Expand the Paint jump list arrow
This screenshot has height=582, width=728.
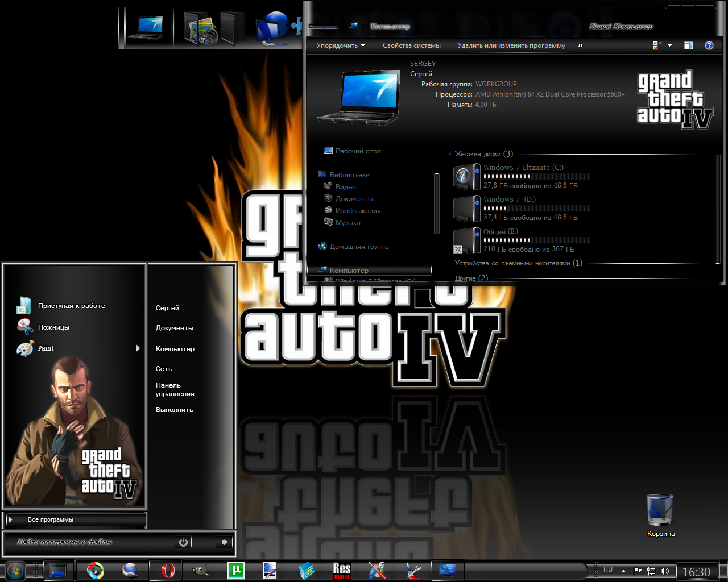pos(138,348)
